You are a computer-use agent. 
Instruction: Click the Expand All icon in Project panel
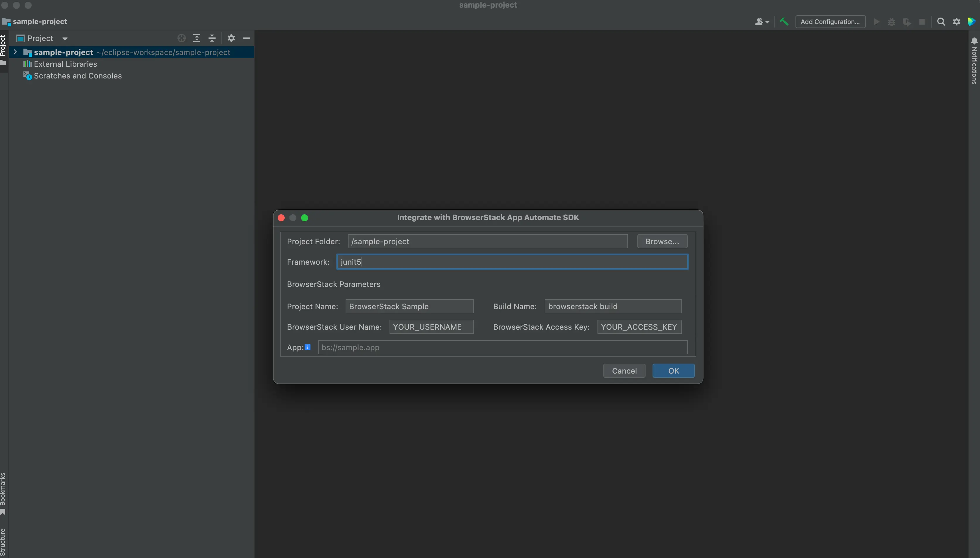(x=197, y=38)
